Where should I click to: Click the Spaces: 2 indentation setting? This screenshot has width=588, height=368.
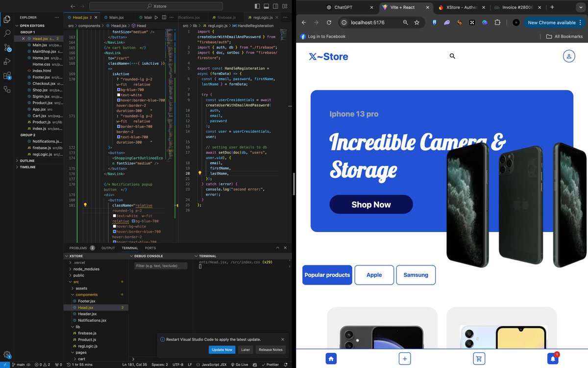(x=159, y=365)
